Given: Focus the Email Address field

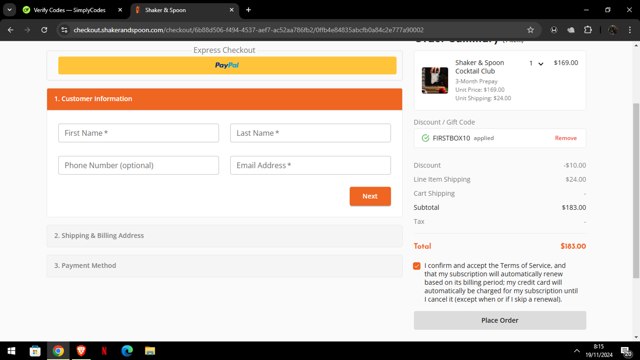Looking at the screenshot, I should (310, 165).
